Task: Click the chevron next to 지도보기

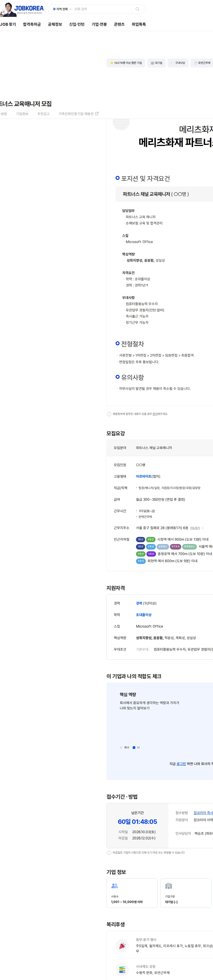Action: point(203,528)
